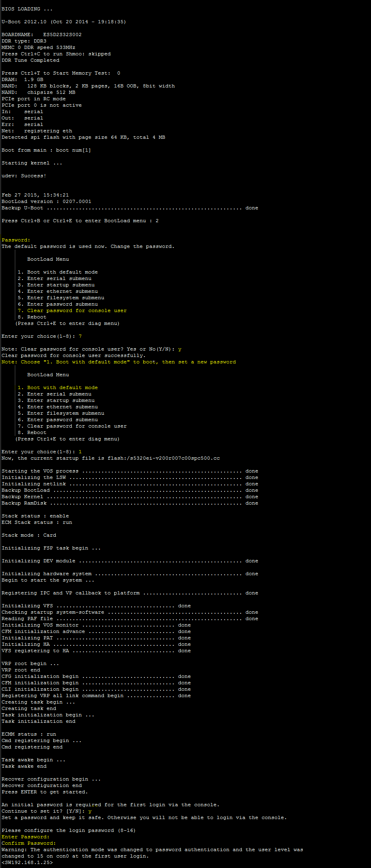Screen dimensions: 371x868
Task: Select the "Backup Kernel" line
Action: (x=130, y=497)
